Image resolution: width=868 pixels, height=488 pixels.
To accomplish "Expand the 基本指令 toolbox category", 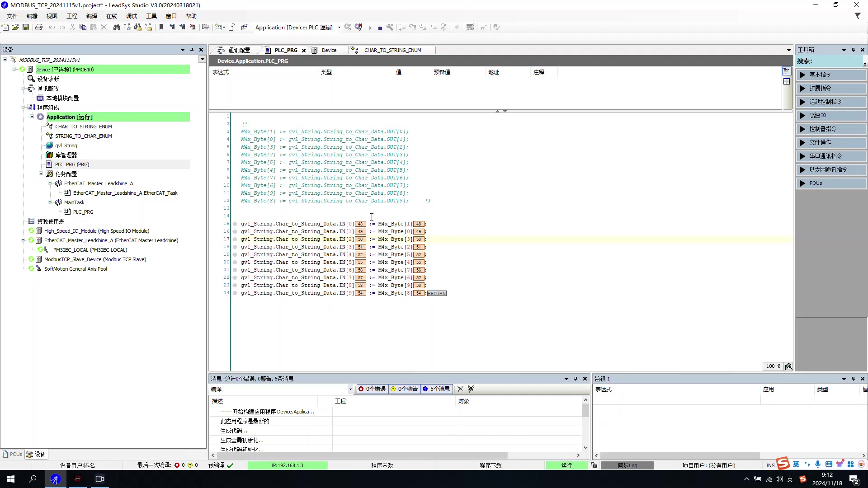I will 831,75.
